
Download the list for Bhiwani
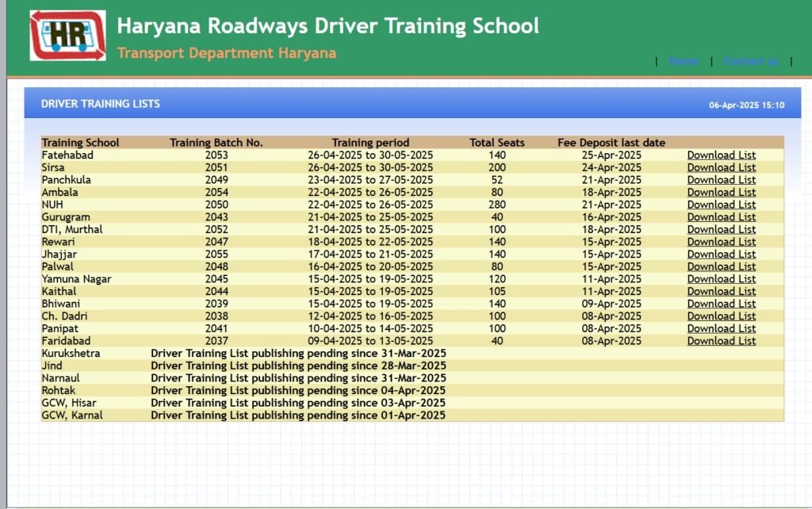(722, 304)
